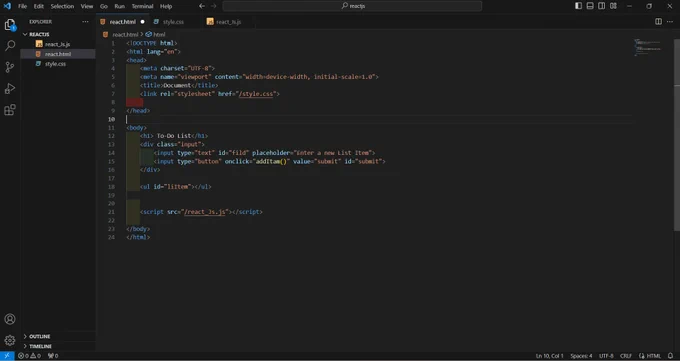This screenshot has width=680, height=361.
Task: Open the Edit menu
Action: coord(39,6)
